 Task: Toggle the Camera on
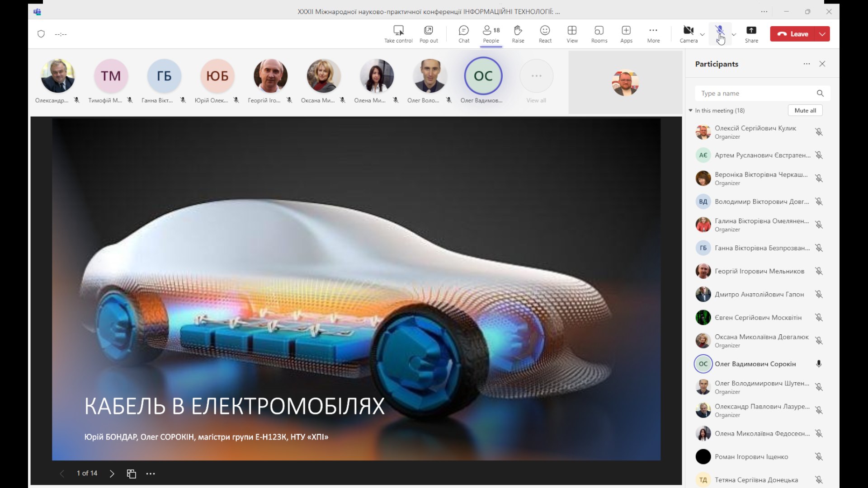[688, 31]
